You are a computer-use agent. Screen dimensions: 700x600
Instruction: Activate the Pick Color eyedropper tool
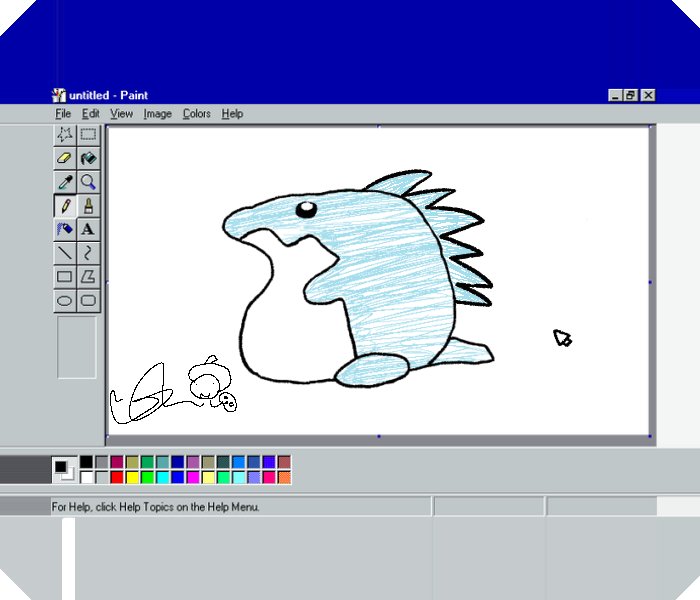(x=65, y=182)
